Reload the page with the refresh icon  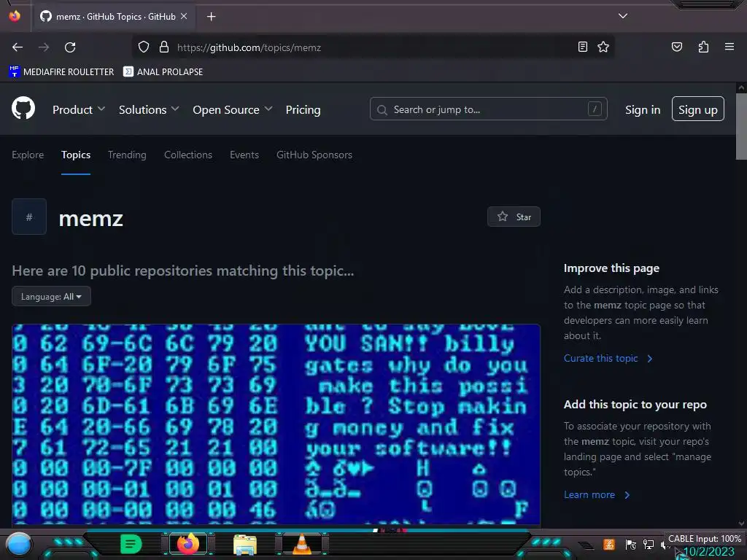[x=70, y=47]
